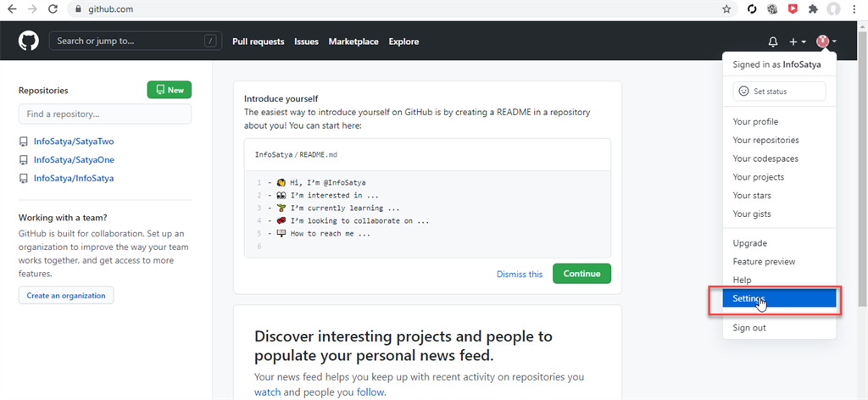Click the green Continue button
This screenshot has width=868, height=400.
click(581, 274)
